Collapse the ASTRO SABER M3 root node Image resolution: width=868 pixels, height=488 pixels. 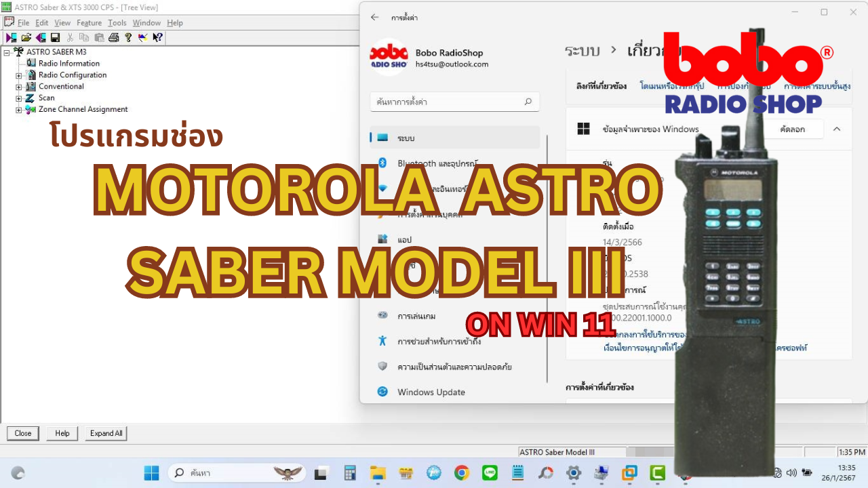point(7,52)
